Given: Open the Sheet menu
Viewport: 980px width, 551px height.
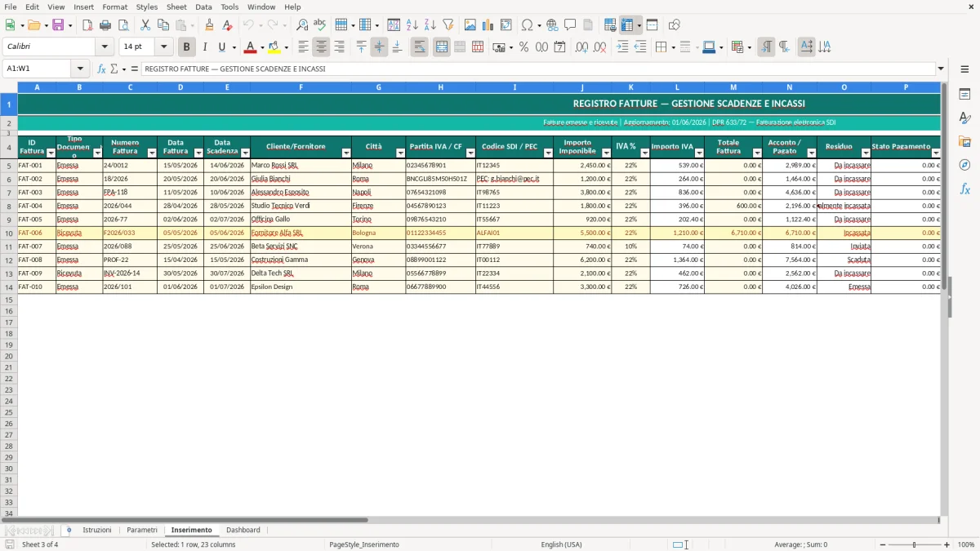Looking at the screenshot, I should (176, 7).
